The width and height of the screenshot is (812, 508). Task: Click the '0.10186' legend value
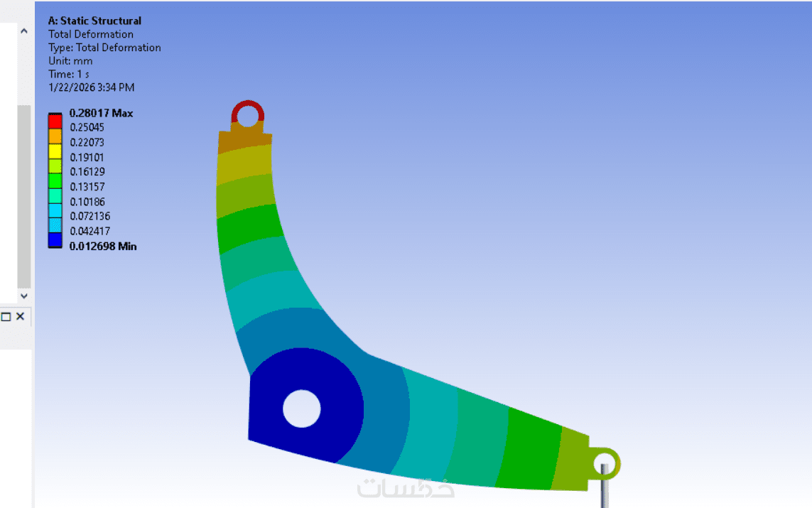coord(87,202)
